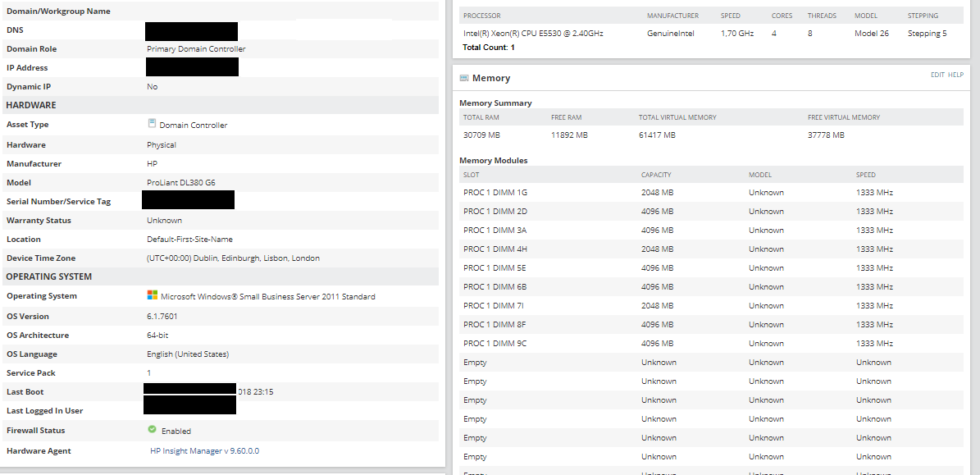Click the SLOT column header in Memory Modules
The height and width of the screenshot is (475, 980).
pyautogui.click(x=472, y=175)
